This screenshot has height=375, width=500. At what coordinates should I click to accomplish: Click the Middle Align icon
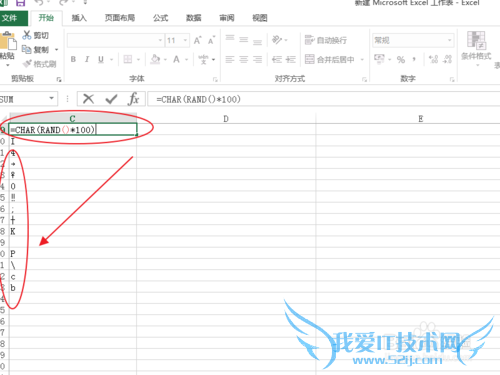(244, 40)
